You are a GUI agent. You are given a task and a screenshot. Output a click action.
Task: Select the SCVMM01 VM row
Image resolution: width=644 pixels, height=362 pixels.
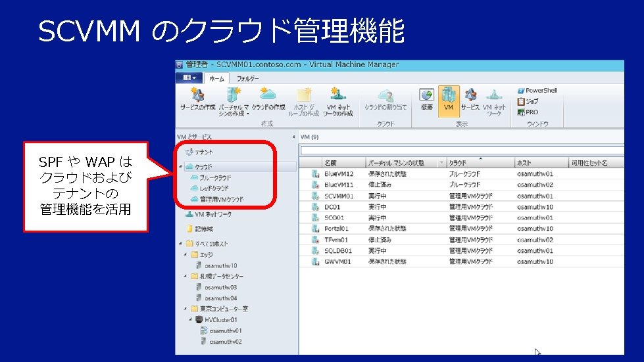(x=461, y=196)
